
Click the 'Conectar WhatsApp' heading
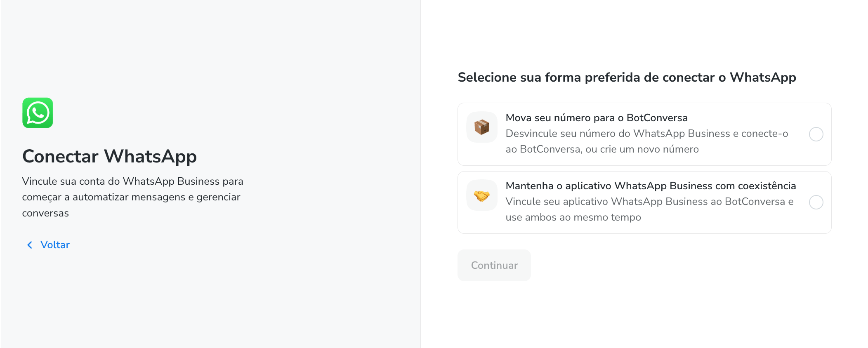point(109,157)
